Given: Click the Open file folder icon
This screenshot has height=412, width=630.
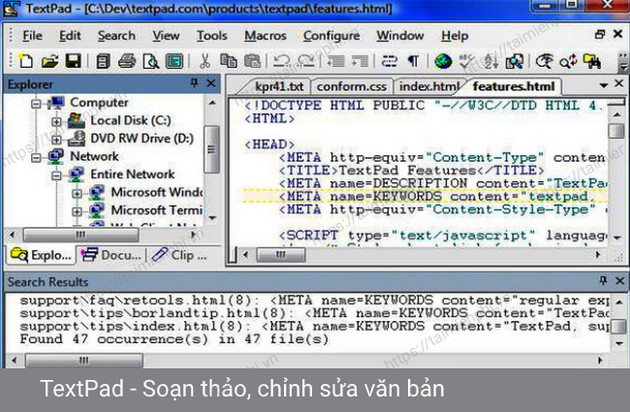Looking at the screenshot, I should [x=50, y=62].
